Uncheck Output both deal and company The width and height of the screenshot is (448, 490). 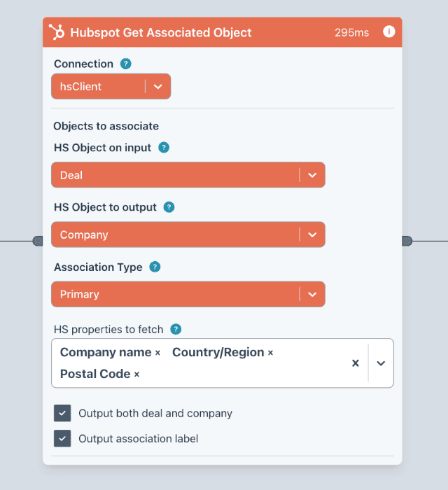[x=62, y=413]
